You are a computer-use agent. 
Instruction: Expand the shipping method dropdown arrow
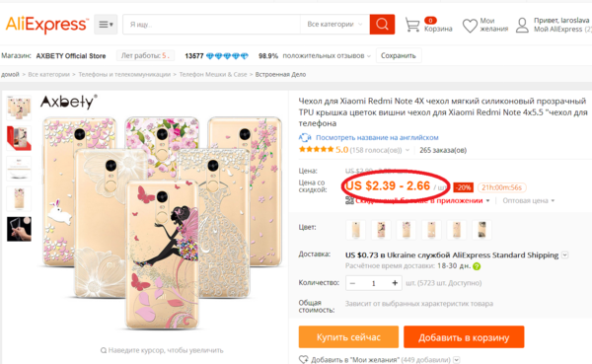(x=564, y=255)
